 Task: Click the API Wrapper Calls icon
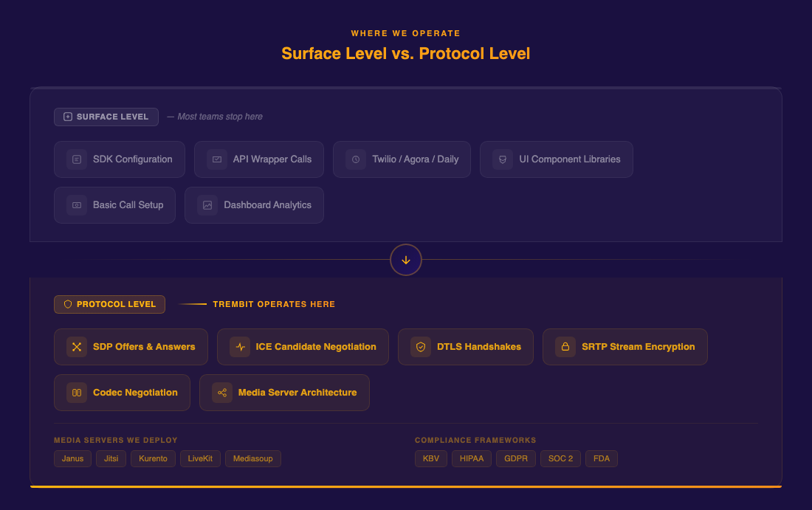217,159
